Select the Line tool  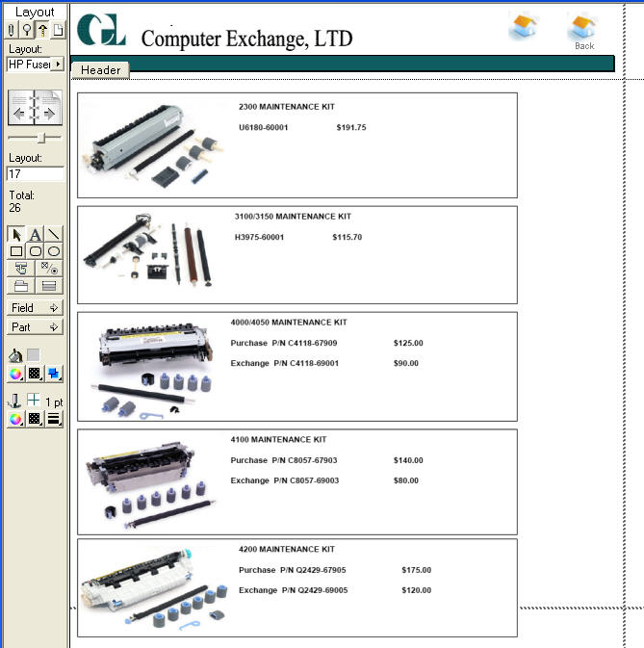pyautogui.click(x=54, y=234)
